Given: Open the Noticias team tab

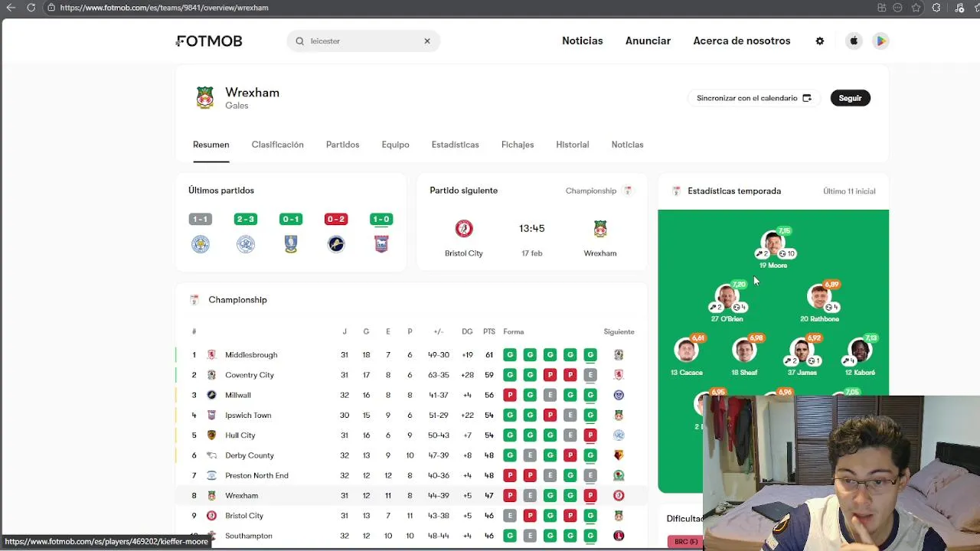Looking at the screenshot, I should point(627,145).
